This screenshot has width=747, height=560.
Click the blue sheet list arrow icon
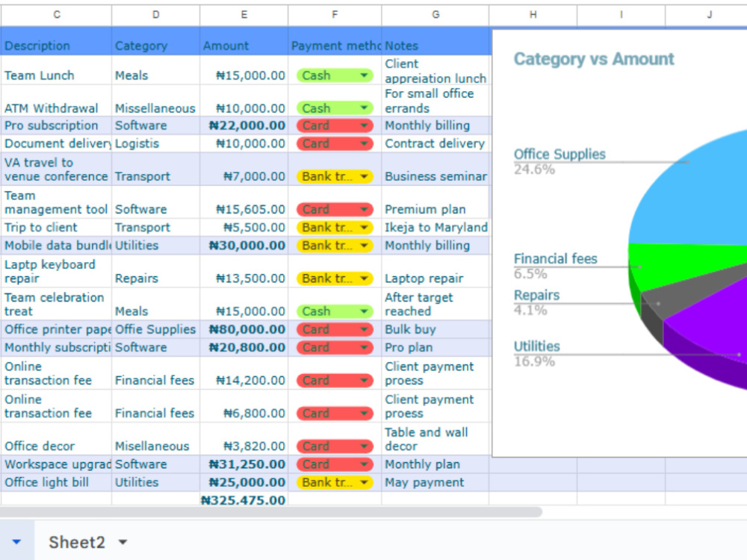pyautogui.click(x=16, y=541)
